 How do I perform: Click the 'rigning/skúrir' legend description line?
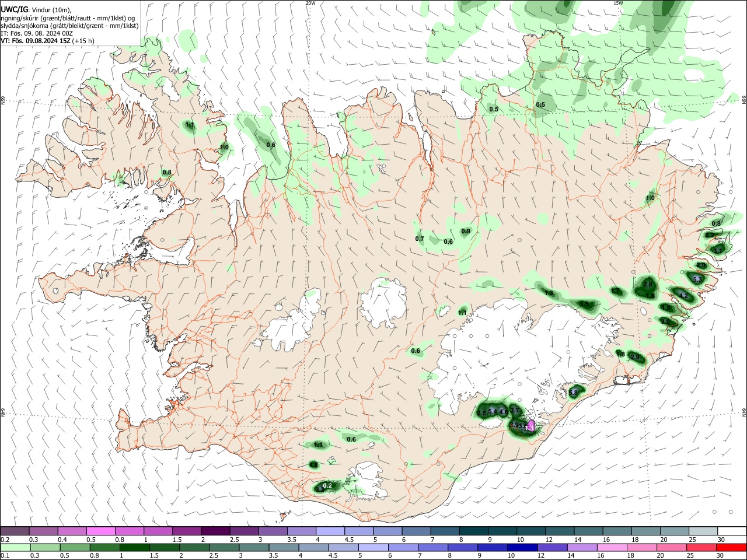click(68, 18)
